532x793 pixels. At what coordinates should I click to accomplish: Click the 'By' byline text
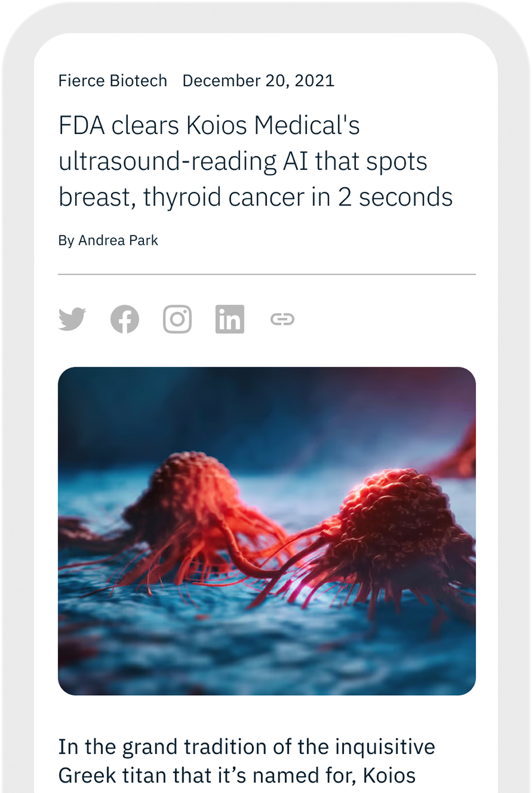point(66,241)
